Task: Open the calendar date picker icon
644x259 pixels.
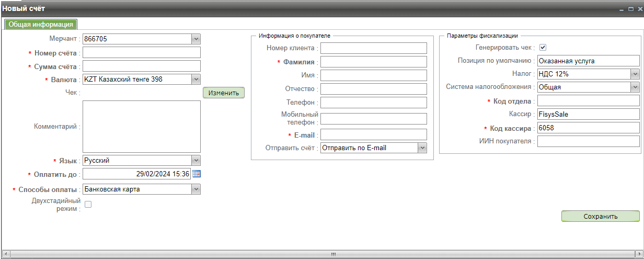Action: pos(197,174)
